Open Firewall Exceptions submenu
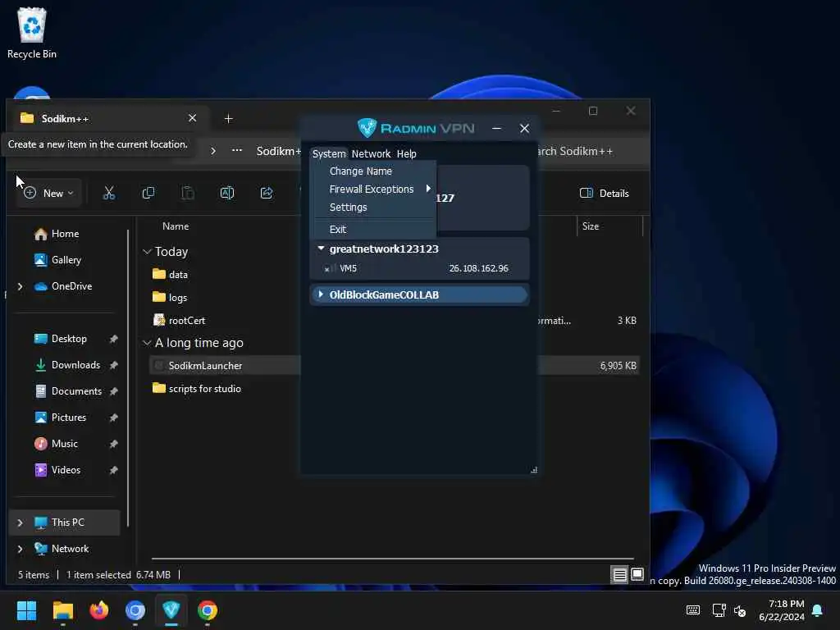The width and height of the screenshot is (840, 630). tap(372, 189)
